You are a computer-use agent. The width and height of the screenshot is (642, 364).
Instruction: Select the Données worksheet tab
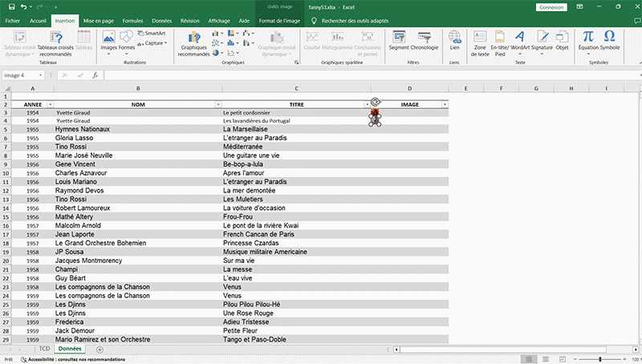point(70,349)
